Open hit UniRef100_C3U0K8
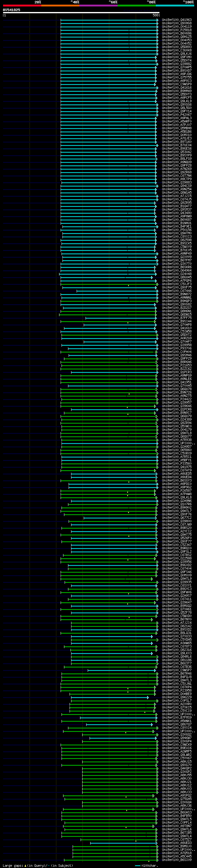This screenshot has width=197, height=868. 176,50
